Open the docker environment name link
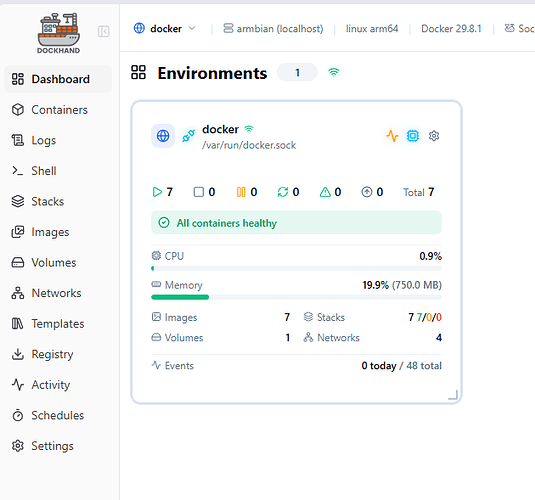 [x=220, y=129]
